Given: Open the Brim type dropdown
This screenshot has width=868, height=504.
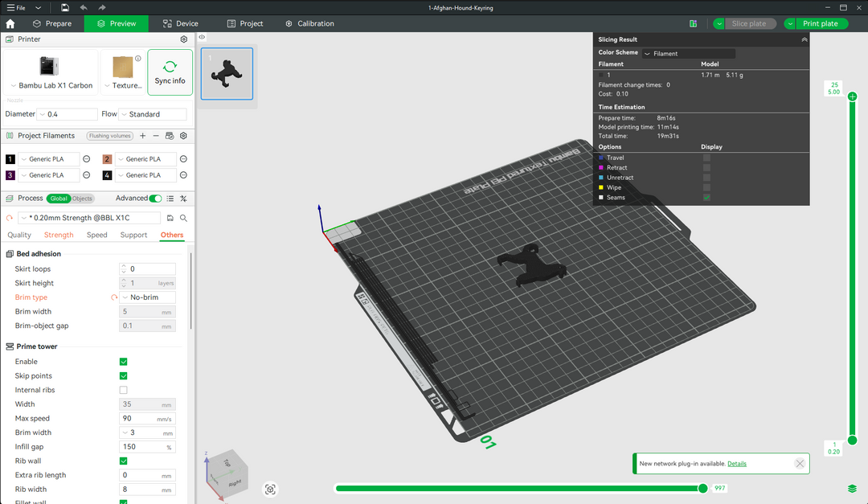Looking at the screenshot, I should [147, 297].
